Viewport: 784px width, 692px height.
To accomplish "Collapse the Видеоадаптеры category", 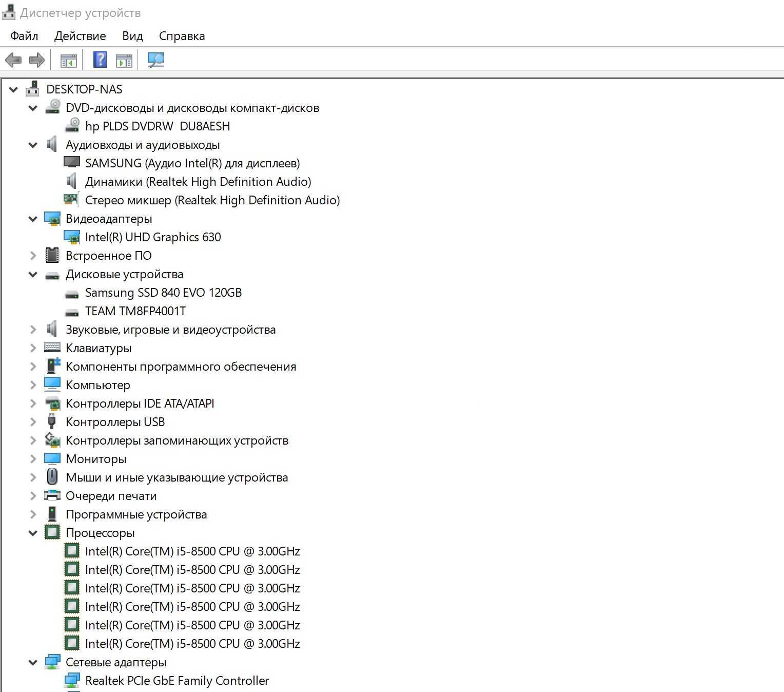I will 33,219.
